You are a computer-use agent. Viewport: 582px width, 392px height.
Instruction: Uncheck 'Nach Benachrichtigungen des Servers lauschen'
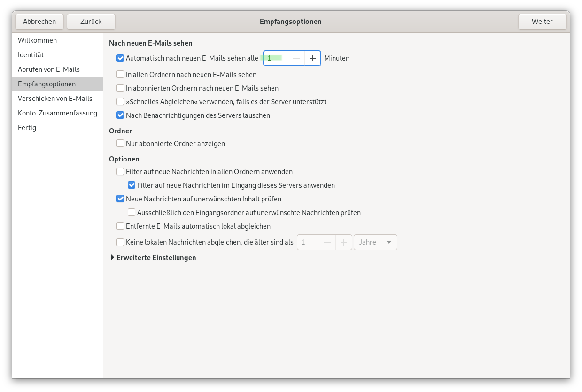[x=120, y=115]
